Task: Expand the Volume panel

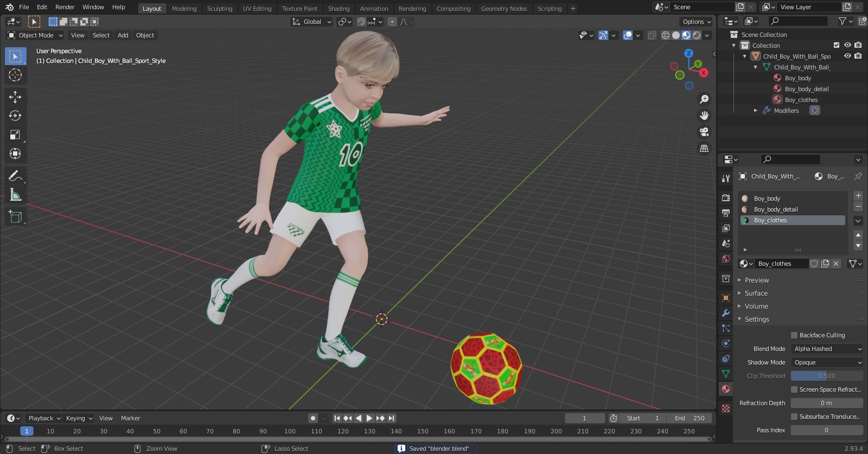Action: click(756, 306)
